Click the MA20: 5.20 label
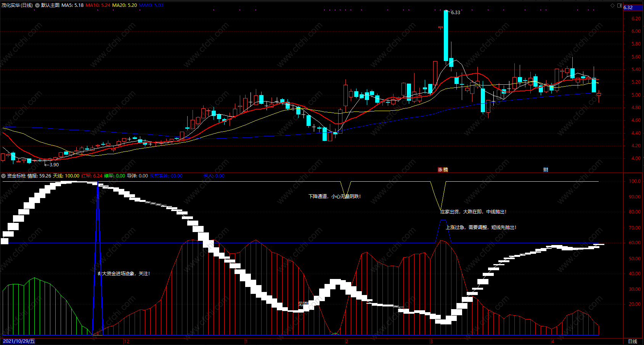 click(125, 5)
